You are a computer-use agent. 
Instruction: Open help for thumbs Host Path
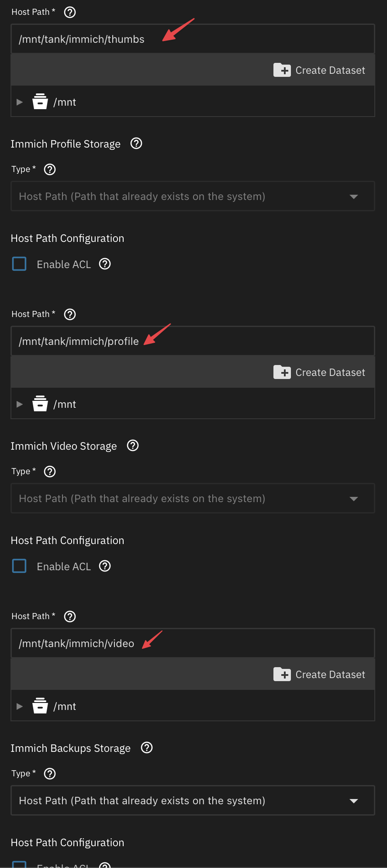[x=70, y=12]
